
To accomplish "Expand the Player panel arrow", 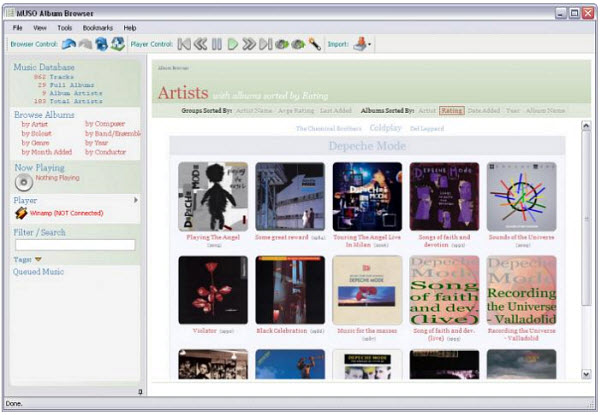I will point(136,200).
